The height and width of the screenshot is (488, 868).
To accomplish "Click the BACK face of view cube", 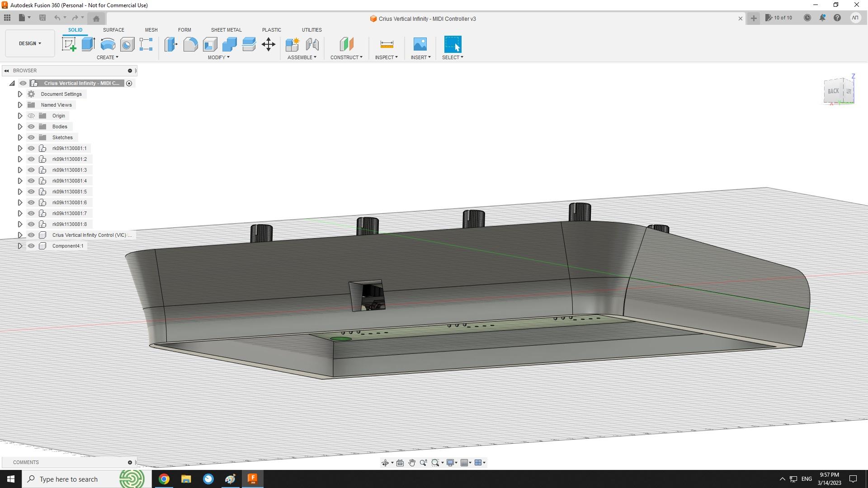I will pyautogui.click(x=833, y=91).
